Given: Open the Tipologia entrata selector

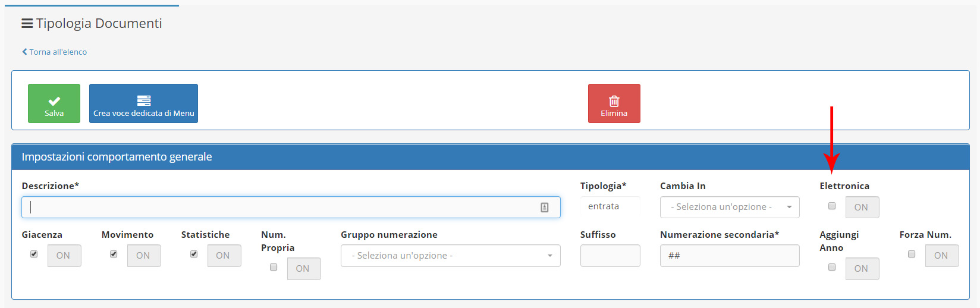Looking at the screenshot, I should pos(610,206).
